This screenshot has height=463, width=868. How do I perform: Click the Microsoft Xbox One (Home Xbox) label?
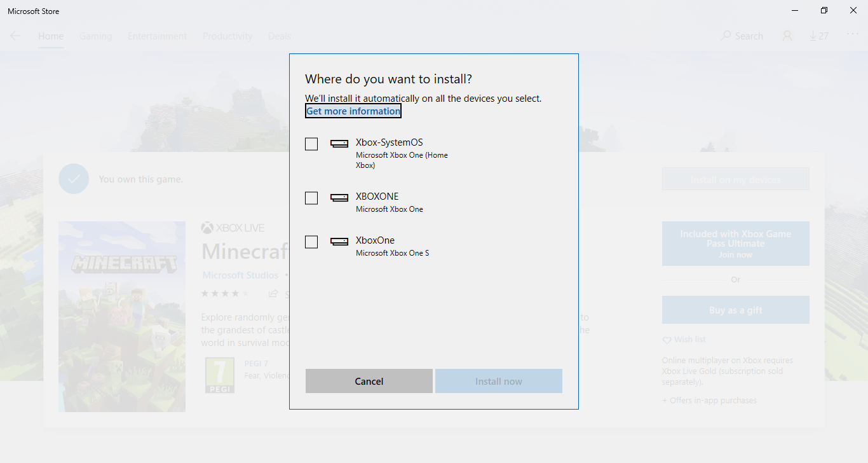(x=402, y=160)
